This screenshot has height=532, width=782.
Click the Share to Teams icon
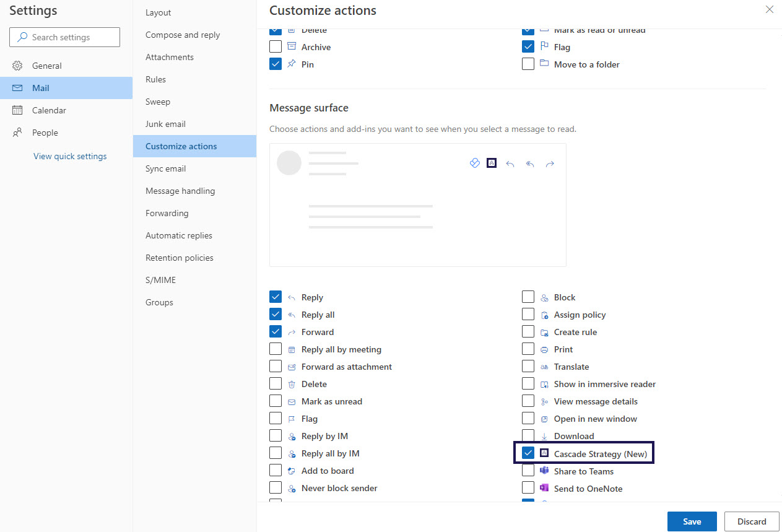[544, 471]
